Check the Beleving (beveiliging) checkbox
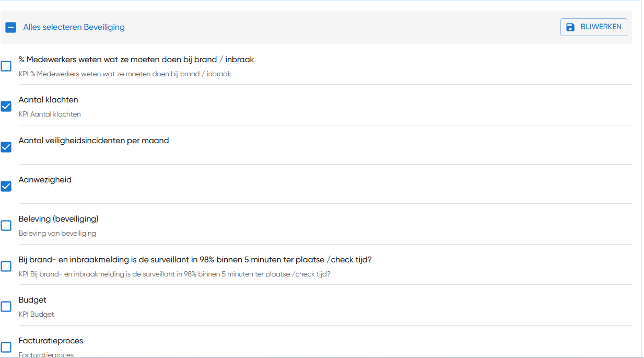 pos(6,225)
